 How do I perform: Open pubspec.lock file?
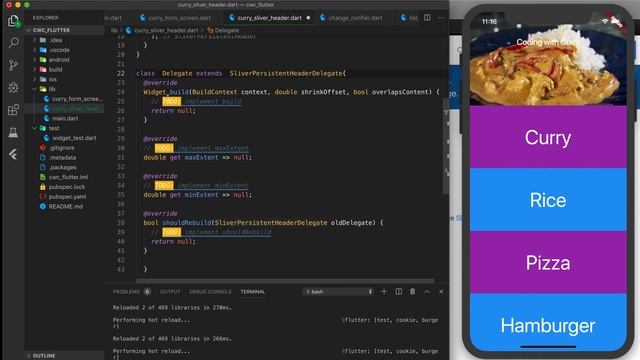(67, 187)
